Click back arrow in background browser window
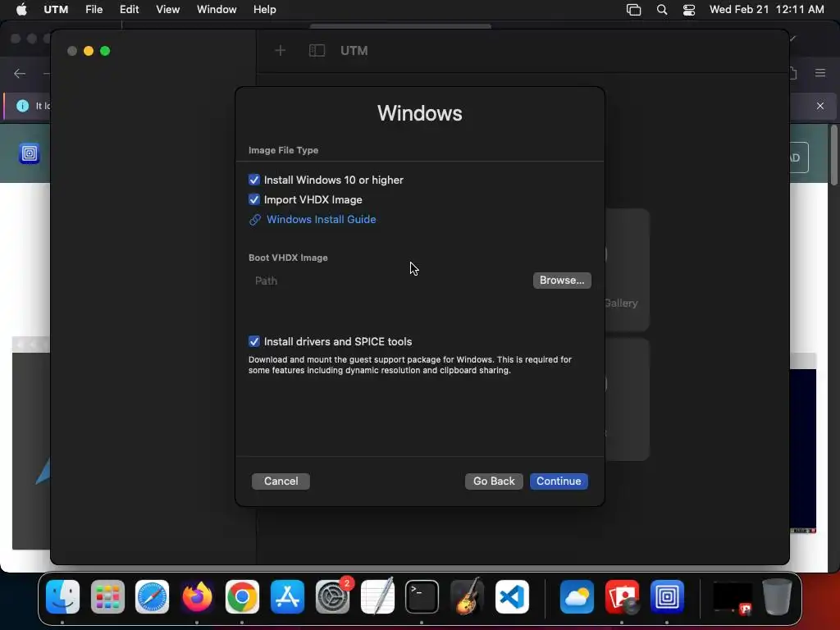 [20, 73]
